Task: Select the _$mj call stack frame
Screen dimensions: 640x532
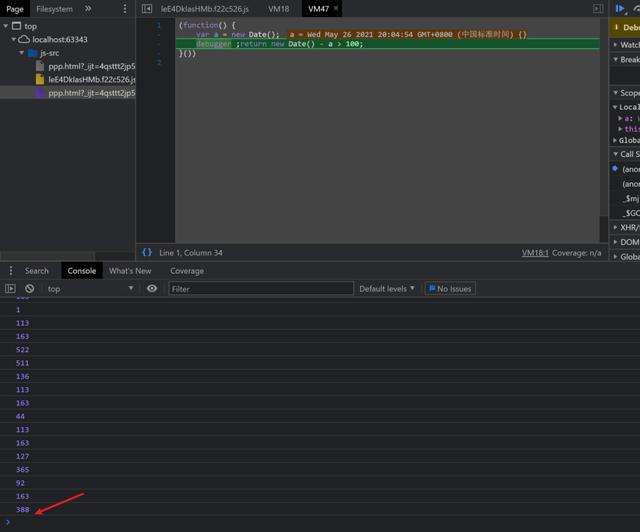Action: [x=630, y=198]
